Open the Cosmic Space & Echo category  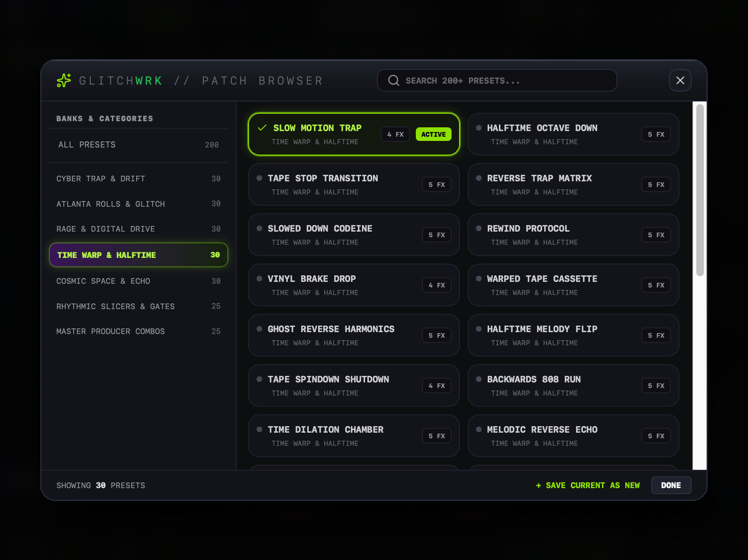pyautogui.click(x=139, y=281)
